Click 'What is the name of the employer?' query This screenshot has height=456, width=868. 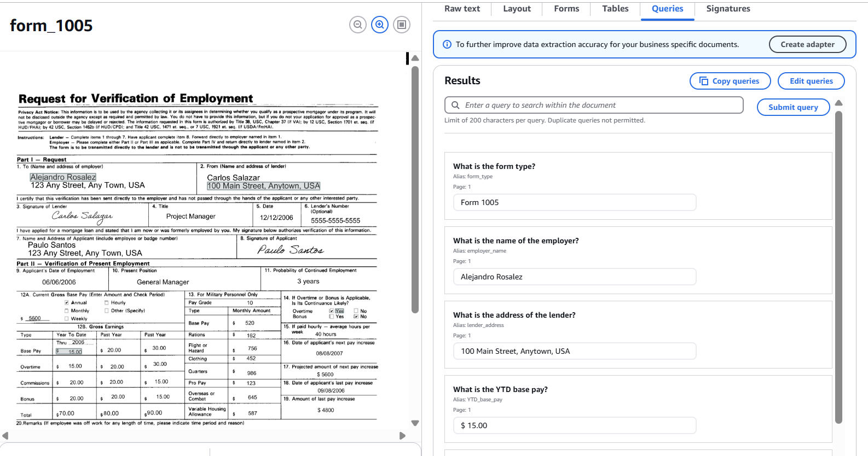[516, 241]
